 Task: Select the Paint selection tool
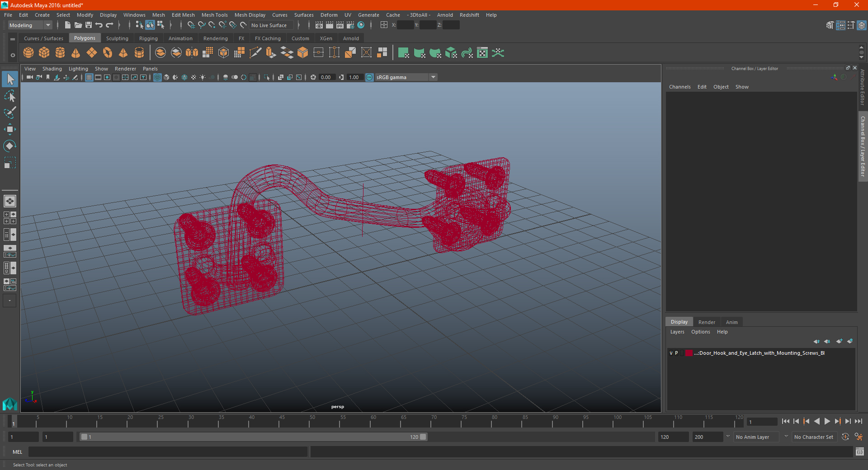(x=10, y=113)
